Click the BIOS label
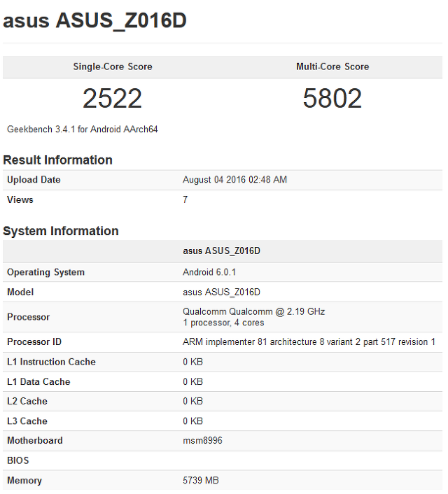This screenshot has width=448, height=494. coord(18,460)
